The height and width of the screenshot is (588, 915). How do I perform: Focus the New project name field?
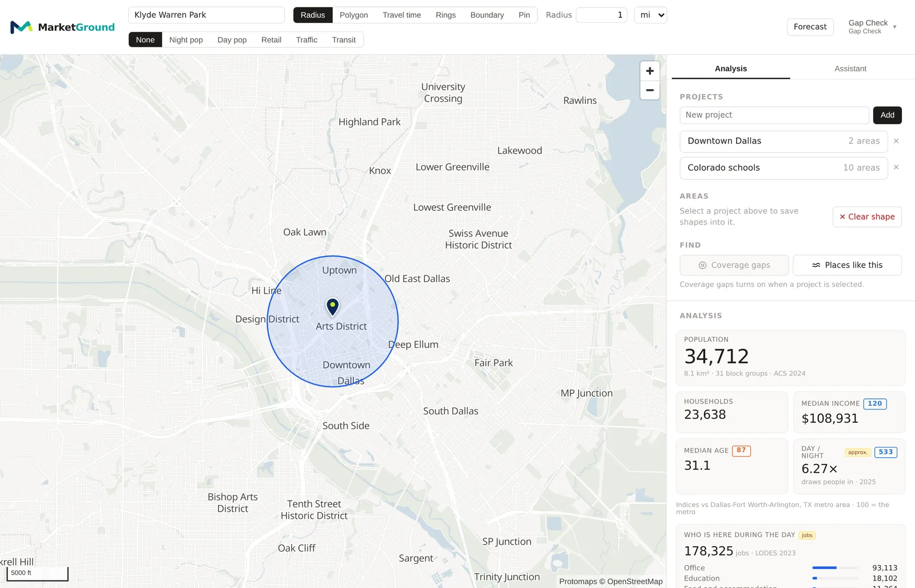(x=774, y=115)
